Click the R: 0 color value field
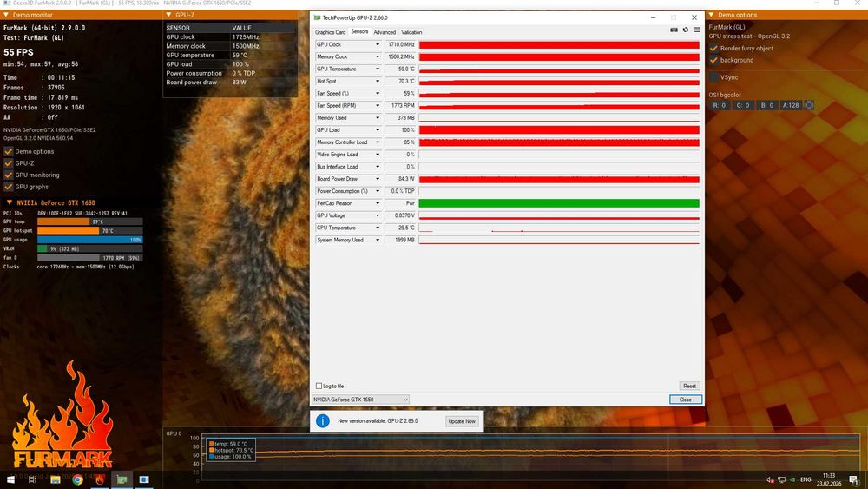 (719, 105)
